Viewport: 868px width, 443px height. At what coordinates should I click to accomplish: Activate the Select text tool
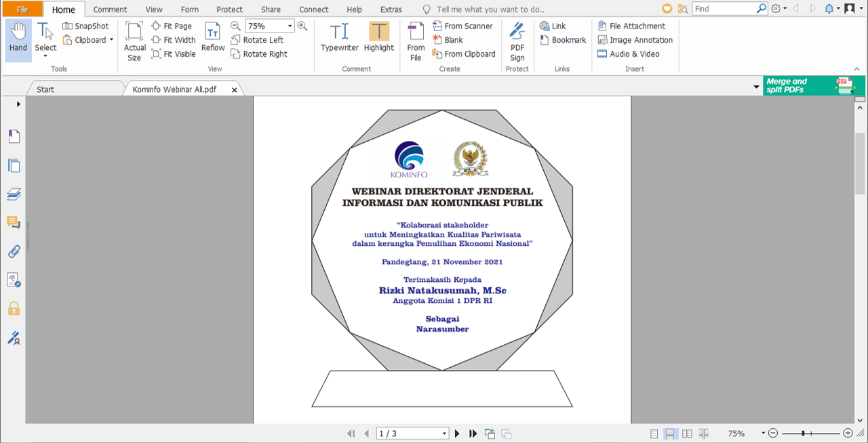pos(45,39)
